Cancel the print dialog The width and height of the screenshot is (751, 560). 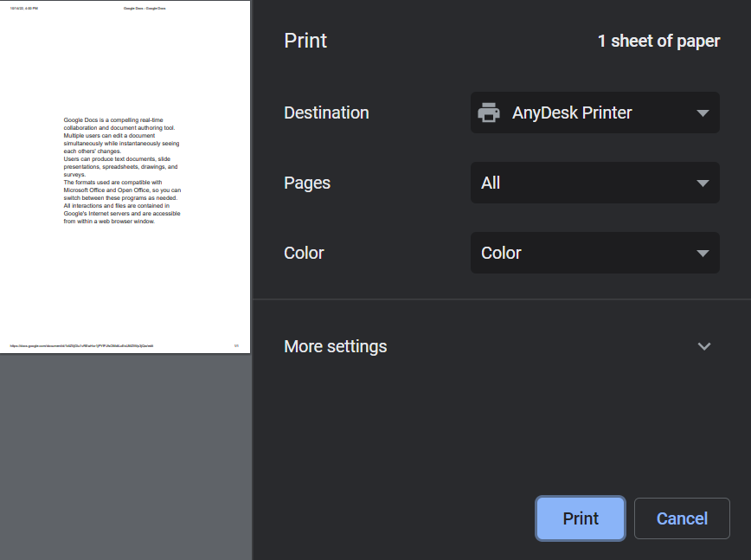coord(682,518)
